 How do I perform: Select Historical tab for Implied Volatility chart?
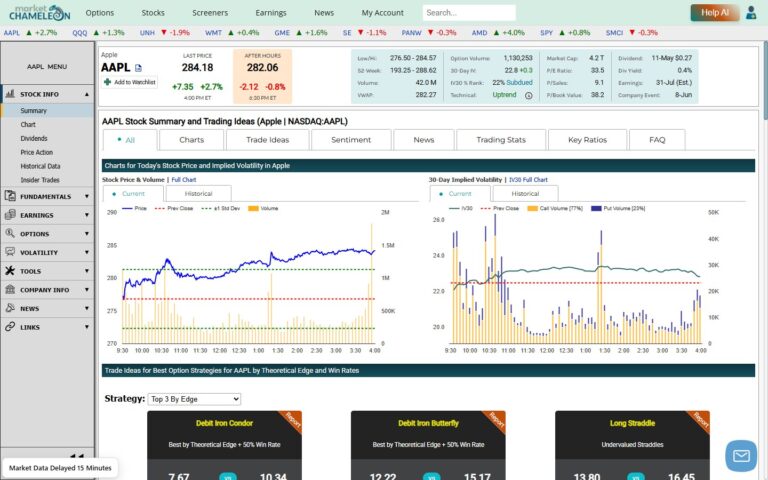525,193
